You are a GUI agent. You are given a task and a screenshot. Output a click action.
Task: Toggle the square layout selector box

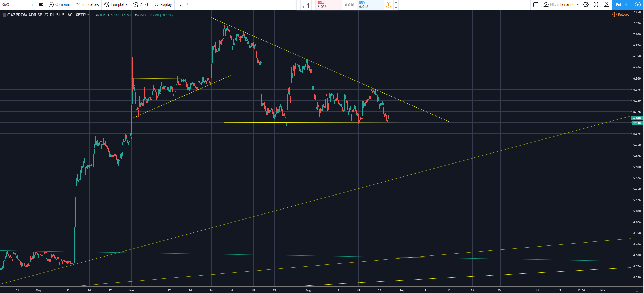pos(536,4)
